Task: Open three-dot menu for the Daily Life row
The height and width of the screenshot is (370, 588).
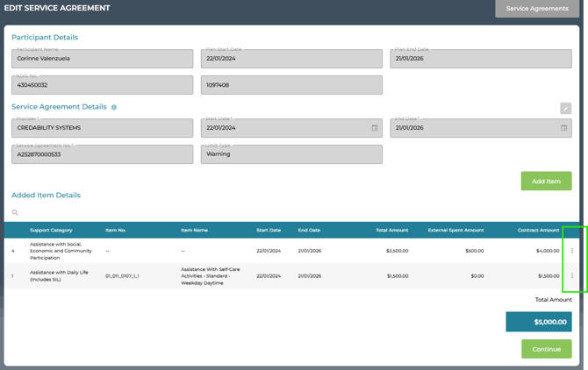Action: click(572, 275)
